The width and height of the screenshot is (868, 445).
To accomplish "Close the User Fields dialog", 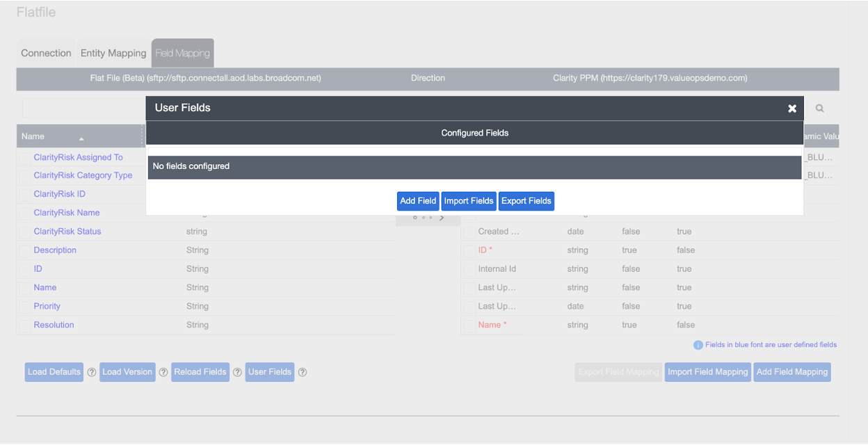I will pos(791,108).
